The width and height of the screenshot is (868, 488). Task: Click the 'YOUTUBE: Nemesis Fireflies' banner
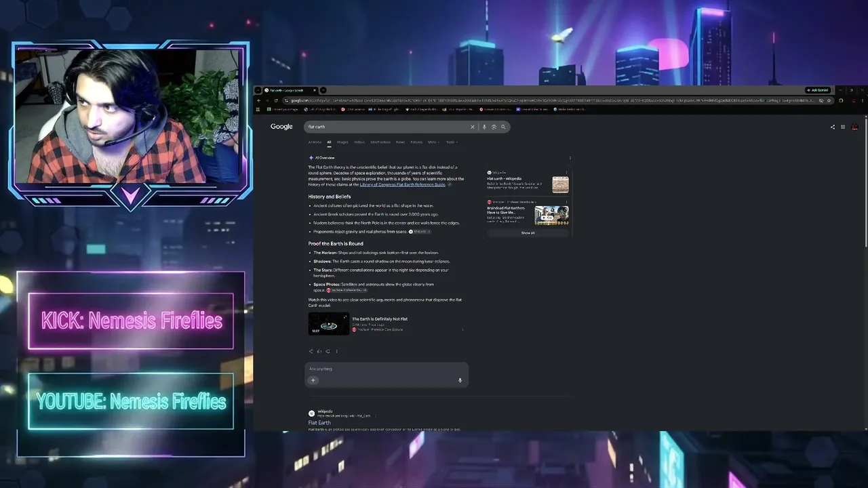click(131, 401)
